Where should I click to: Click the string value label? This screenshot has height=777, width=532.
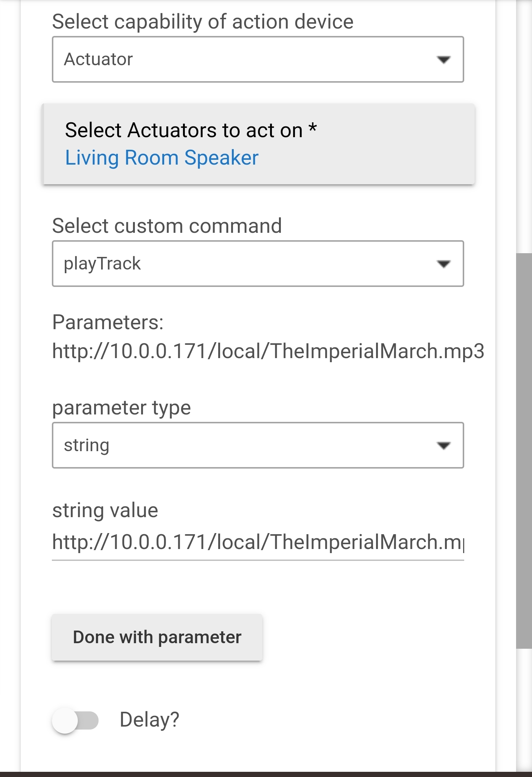pos(105,510)
